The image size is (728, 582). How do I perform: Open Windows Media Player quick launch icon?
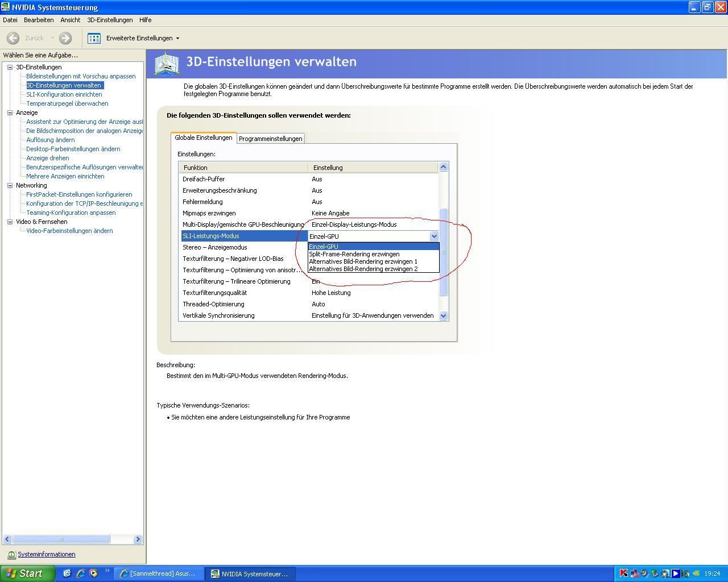tap(93, 573)
